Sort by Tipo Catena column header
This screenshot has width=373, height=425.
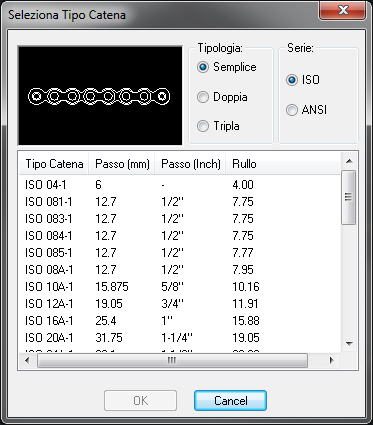[x=54, y=164]
